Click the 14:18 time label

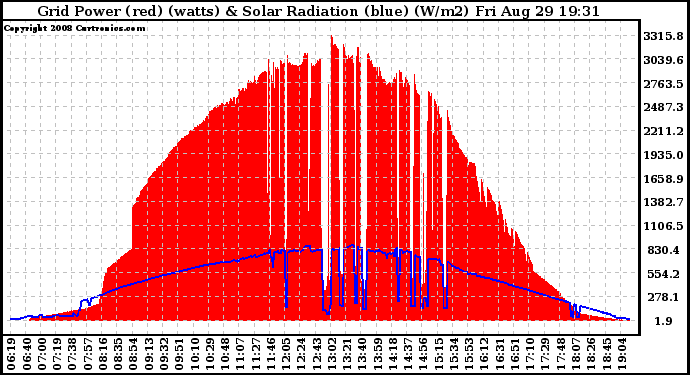394,354
